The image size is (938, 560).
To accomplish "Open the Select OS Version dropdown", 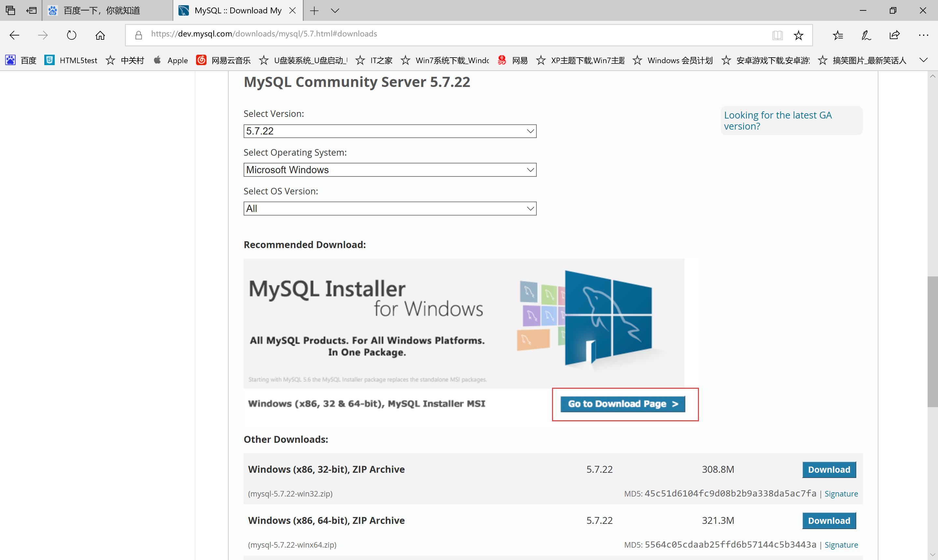I will click(x=390, y=209).
